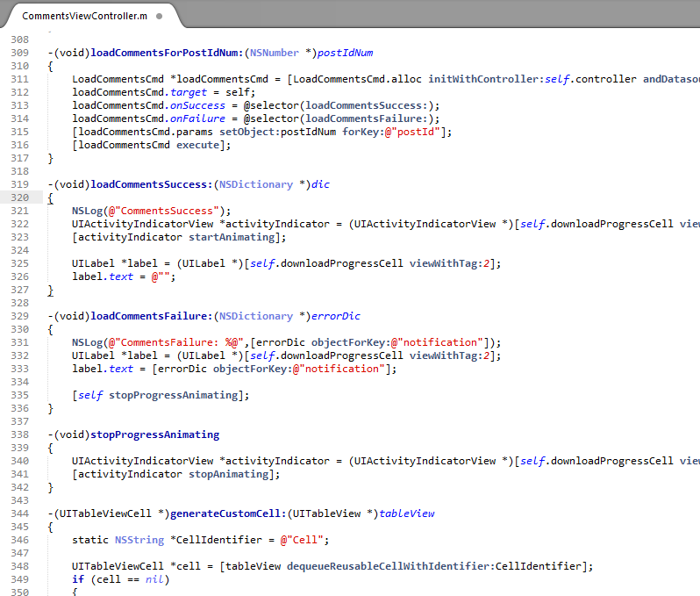The width and height of the screenshot is (700, 596).
Task: Click nil keyword on line 349
Action: point(154,579)
